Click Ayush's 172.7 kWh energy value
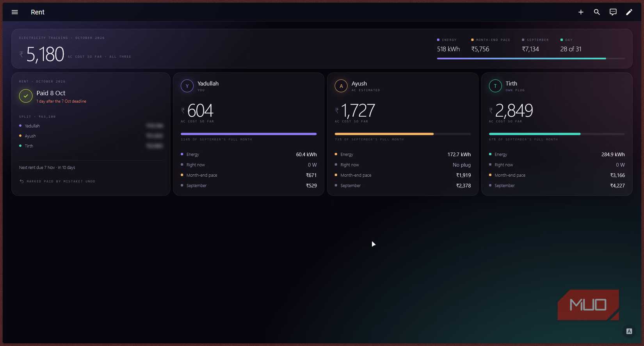Viewport: 644px width, 346px height. pyautogui.click(x=459, y=154)
